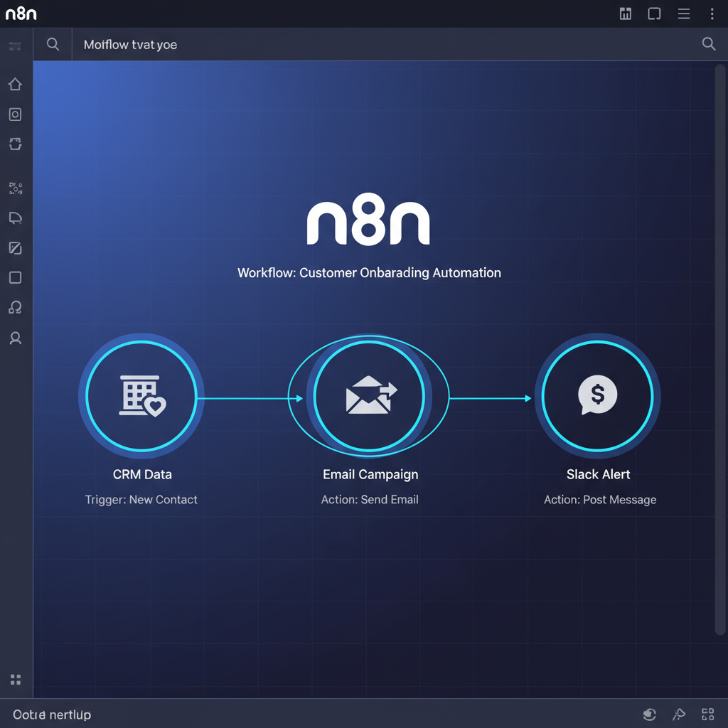The width and height of the screenshot is (728, 728).
Task: Click the sync/refresh icon in the sidebar
Action: tap(15, 144)
